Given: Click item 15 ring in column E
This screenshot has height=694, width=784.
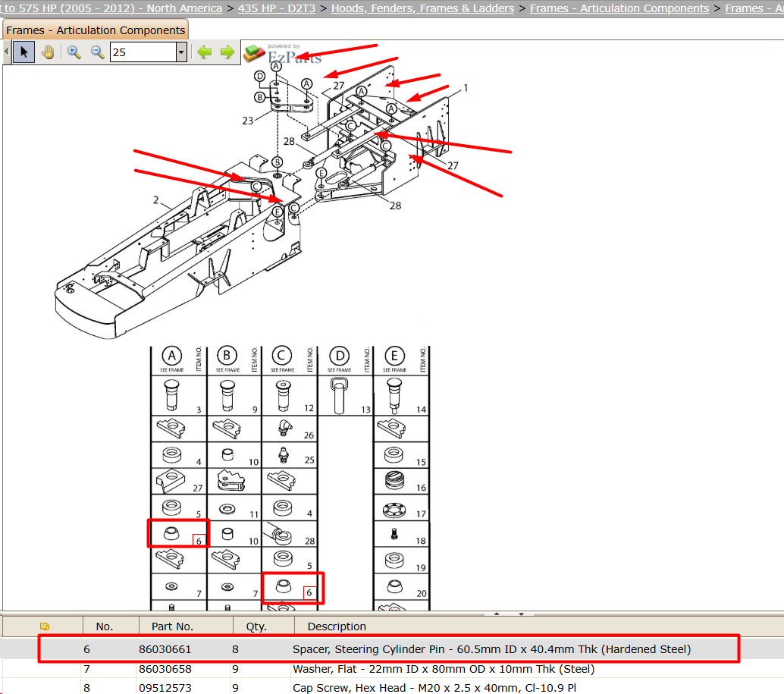Looking at the screenshot, I should [x=394, y=454].
